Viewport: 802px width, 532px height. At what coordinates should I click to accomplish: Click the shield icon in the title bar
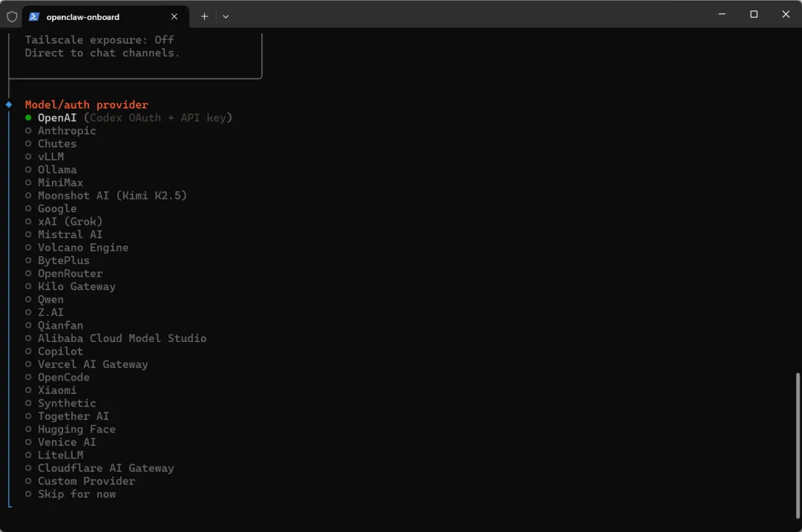click(12, 17)
